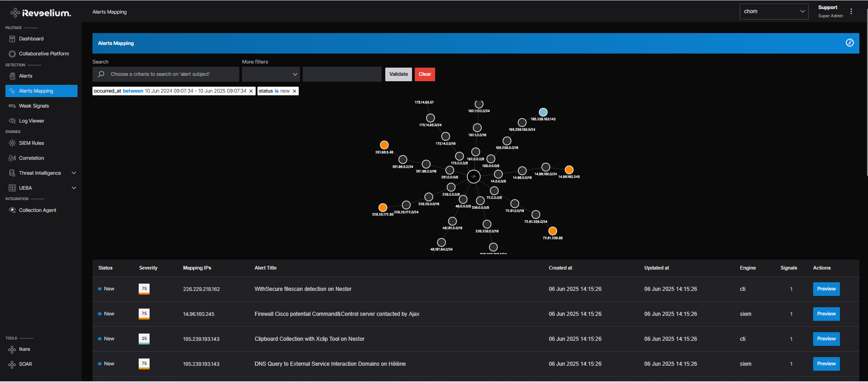Expand the UEBA submenu chevron
Image resolution: width=868 pixels, height=383 pixels.
click(74, 188)
